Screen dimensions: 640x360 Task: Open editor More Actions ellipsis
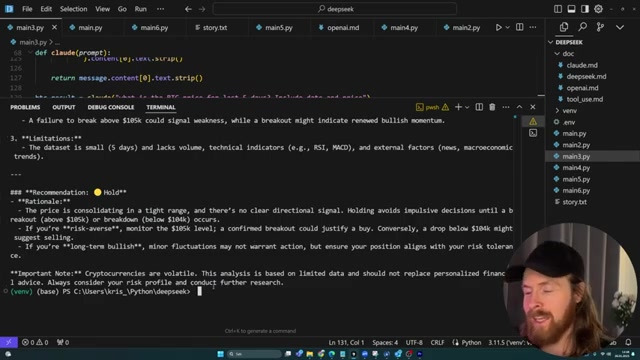pyautogui.click(x=533, y=27)
